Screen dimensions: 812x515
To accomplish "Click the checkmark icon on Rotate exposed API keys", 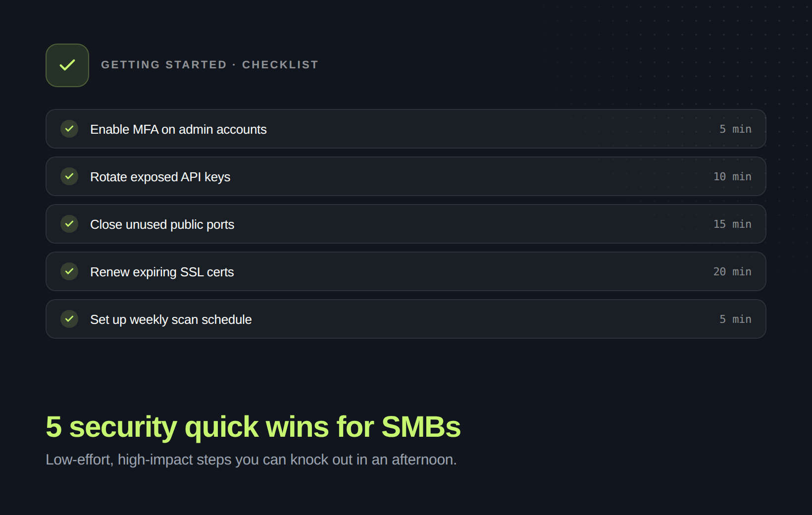I will click(x=69, y=176).
